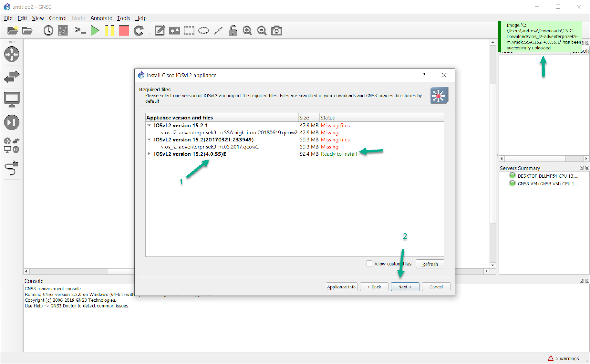Browse end devices monitor icon
This screenshot has width=590, height=364.
coord(12,99)
